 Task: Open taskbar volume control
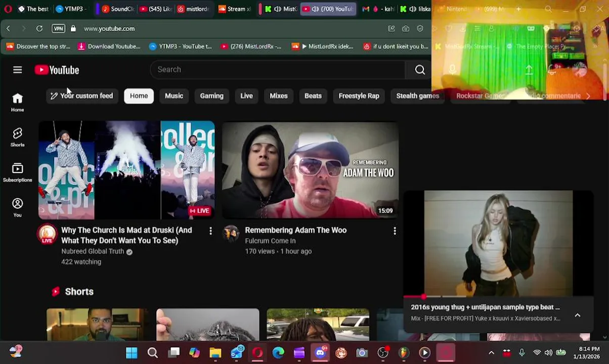click(x=549, y=352)
